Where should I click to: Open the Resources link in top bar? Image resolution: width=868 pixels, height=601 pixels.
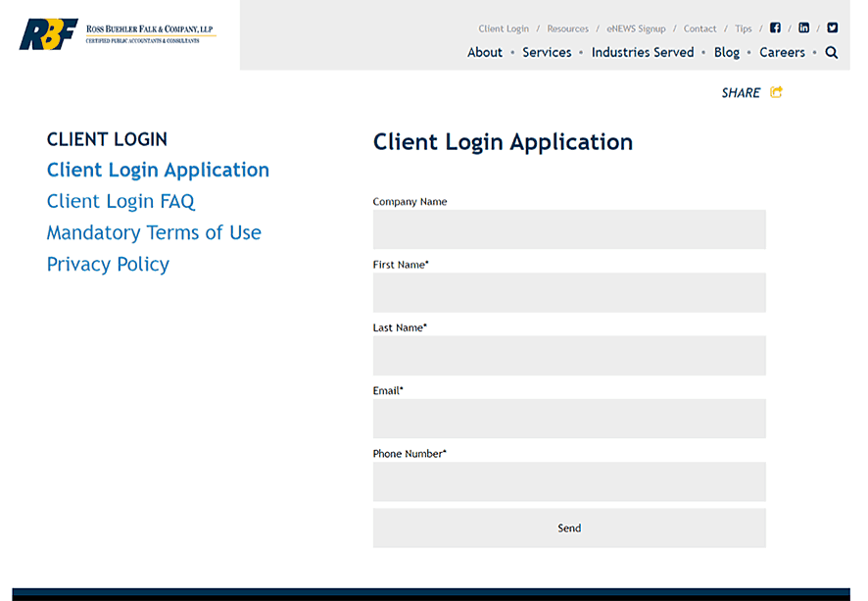568,28
